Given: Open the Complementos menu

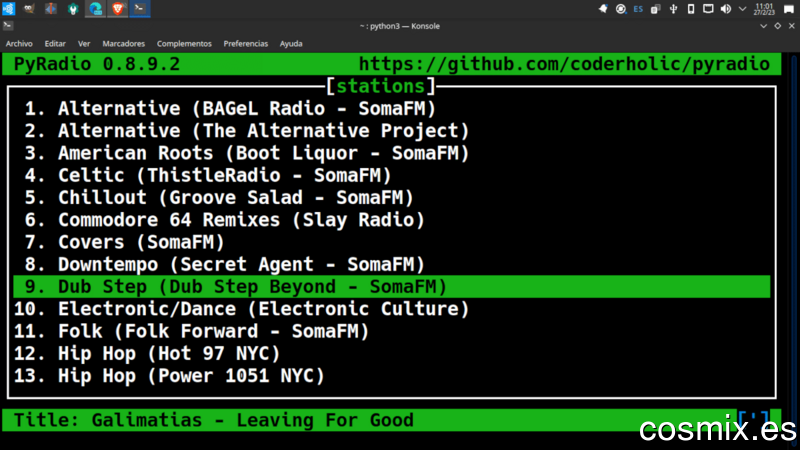Looking at the screenshot, I should (x=184, y=44).
